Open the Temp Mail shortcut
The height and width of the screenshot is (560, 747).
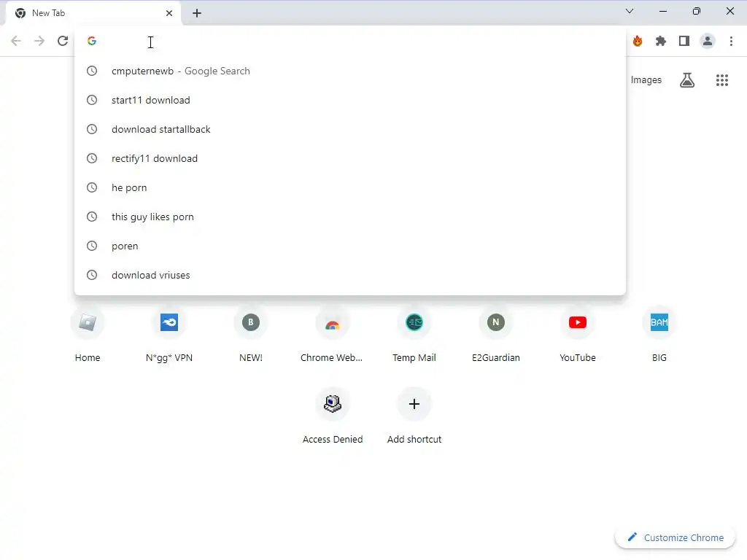[x=414, y=335]
